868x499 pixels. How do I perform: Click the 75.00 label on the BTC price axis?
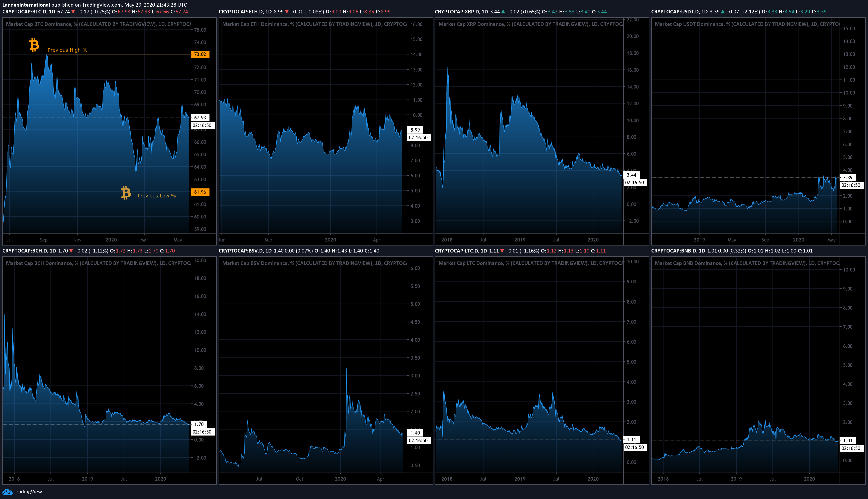tap(200, 30)
